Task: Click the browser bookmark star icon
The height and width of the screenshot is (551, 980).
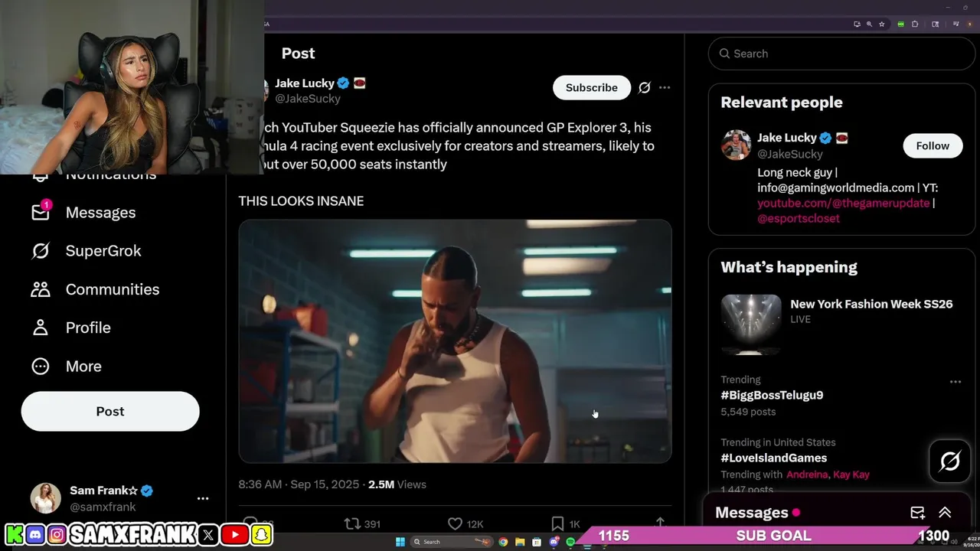Action: pos(881,24)
